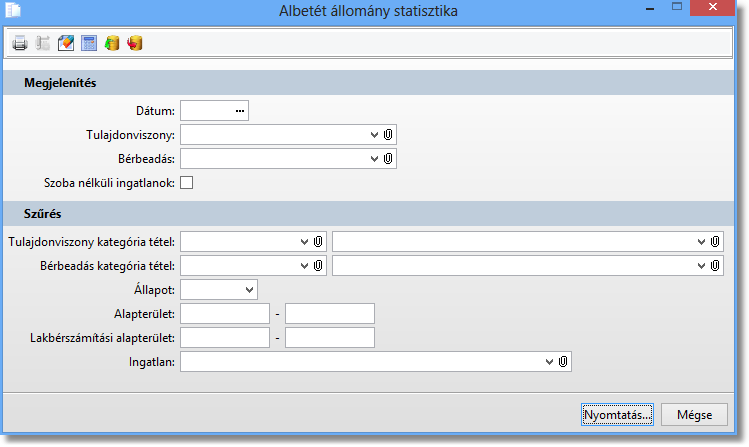Click the Lakbérszámítási alapterület minimum field
The width and height of the screenshot is (749, 447).
[x=225, y=338]
